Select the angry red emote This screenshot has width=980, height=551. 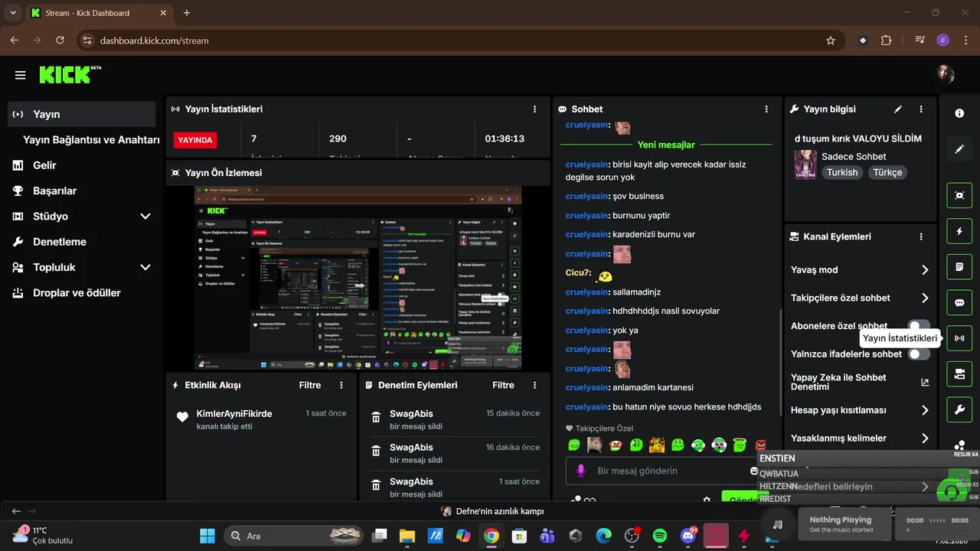pos(761,445)
